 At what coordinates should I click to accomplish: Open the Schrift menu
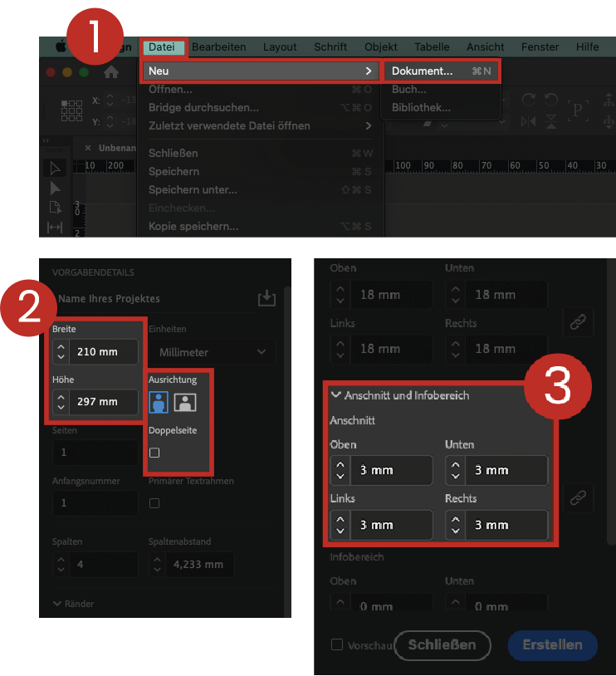click(330, 47)
